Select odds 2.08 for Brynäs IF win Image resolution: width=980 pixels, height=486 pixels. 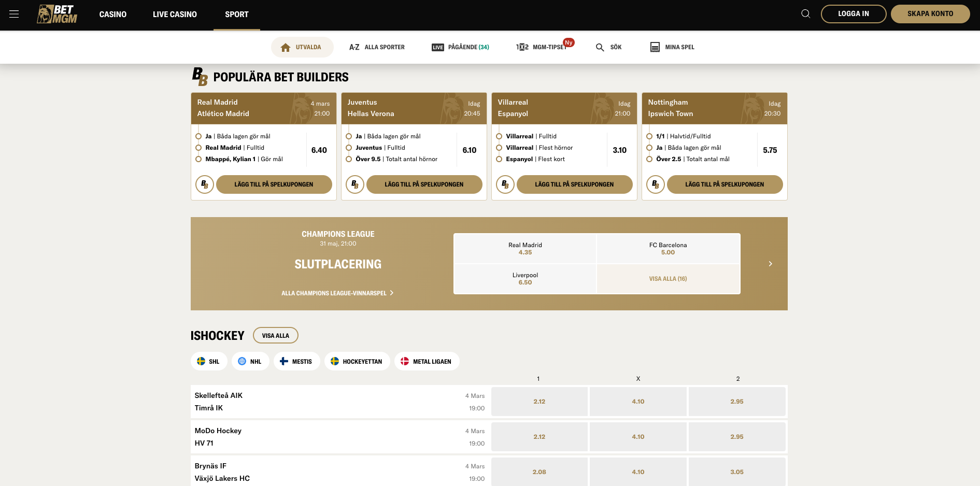point(539,472)
